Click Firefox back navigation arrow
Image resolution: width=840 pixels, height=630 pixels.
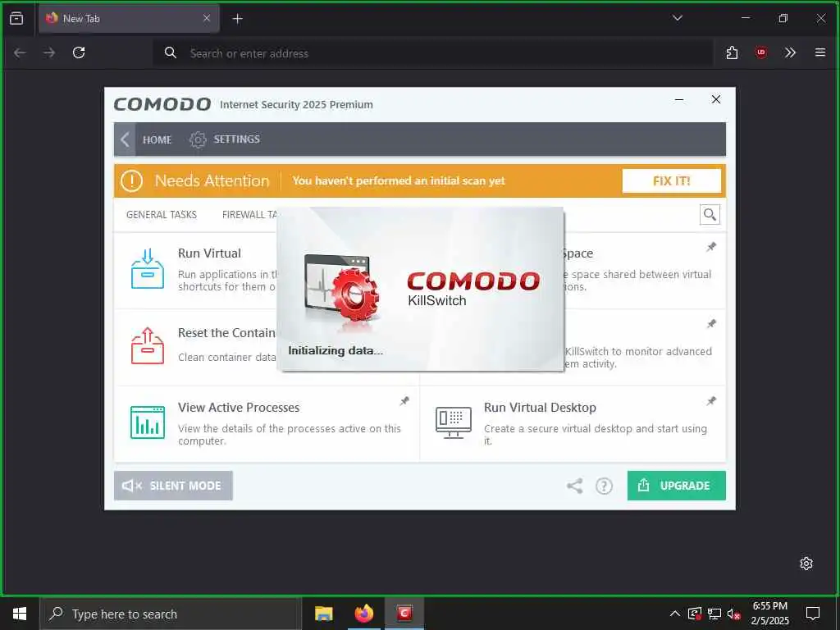[20, 52]
